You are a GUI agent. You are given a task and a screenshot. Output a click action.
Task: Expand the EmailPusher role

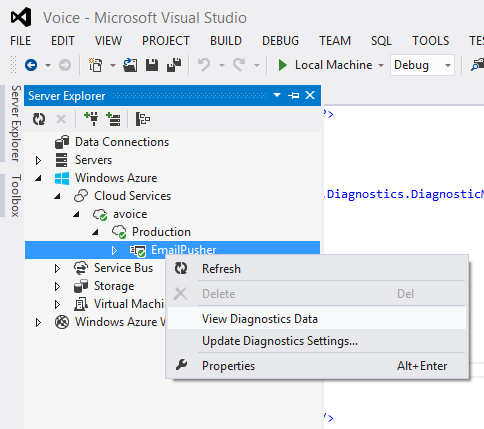click(x=114, y=250)
